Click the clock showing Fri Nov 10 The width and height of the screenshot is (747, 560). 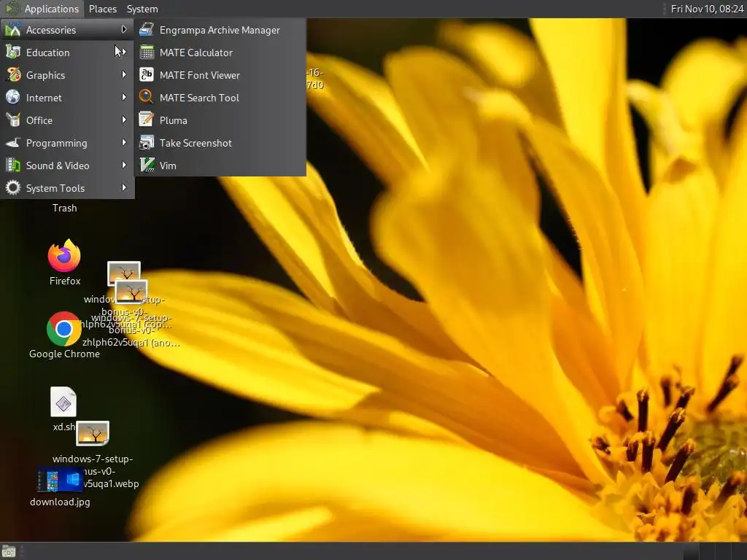706,9
